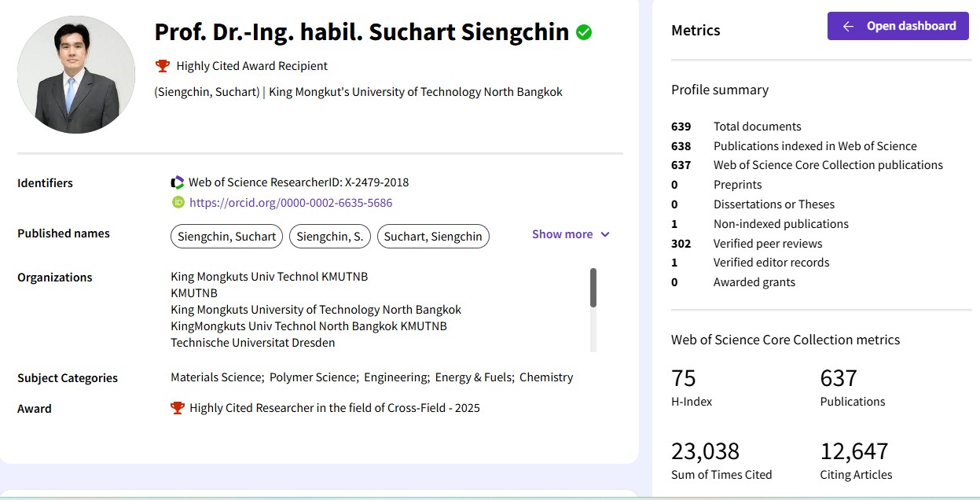This screenshot has width=980, height=500.
Task: Open the ORCID profile link
Action: point(291,203)
